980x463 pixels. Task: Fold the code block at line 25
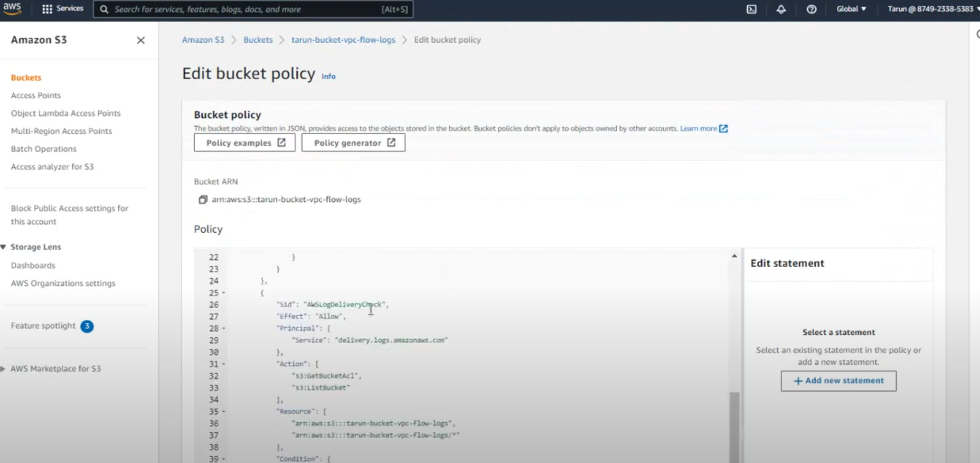[224, 293]
